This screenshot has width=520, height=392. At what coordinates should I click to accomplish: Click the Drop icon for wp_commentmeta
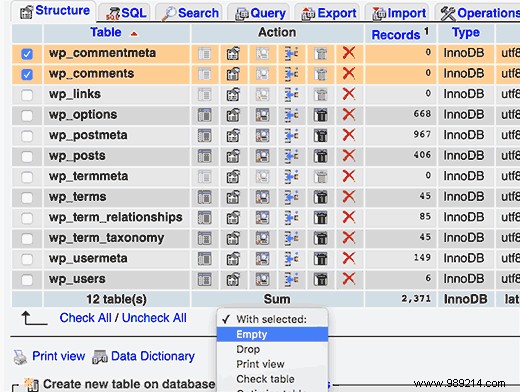point(349,53)
